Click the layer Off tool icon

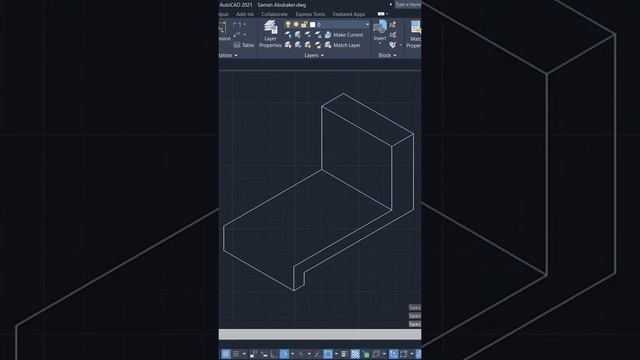coord(288,35)
